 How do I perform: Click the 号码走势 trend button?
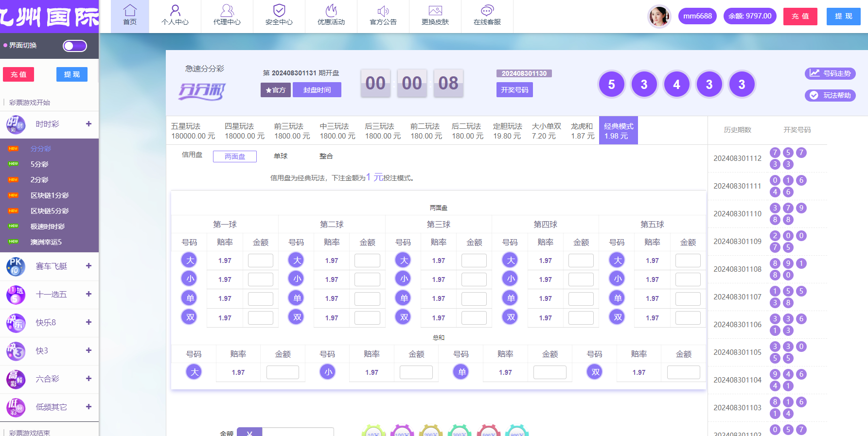pyautogui.click(x=830, y=73)
